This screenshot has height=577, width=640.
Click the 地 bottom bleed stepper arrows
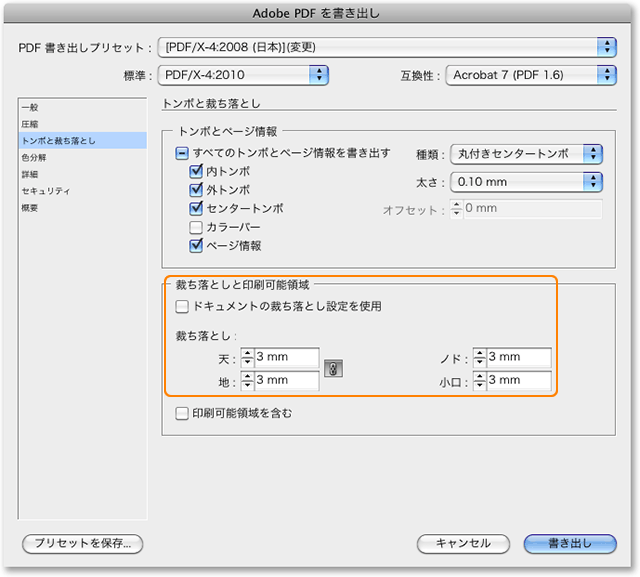click(246, 381)
